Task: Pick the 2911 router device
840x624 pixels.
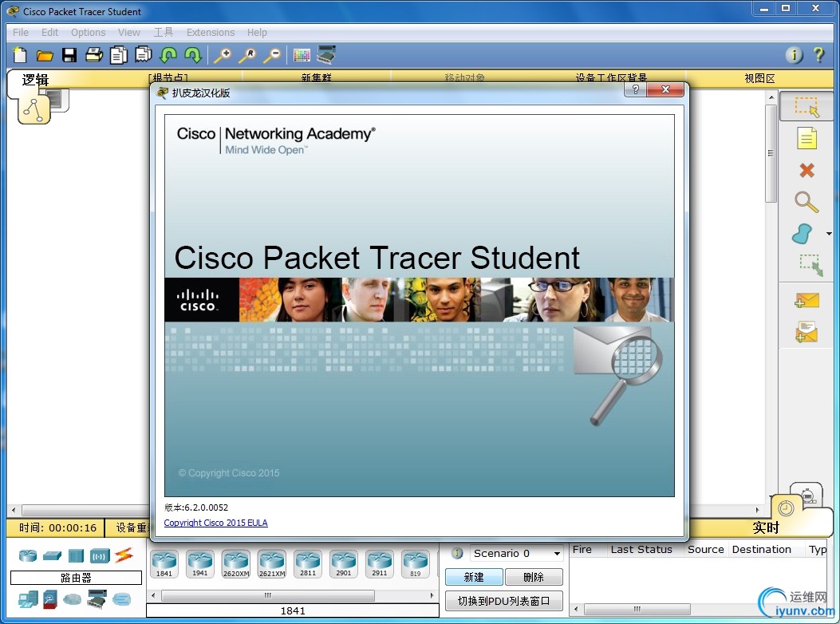Action: coord(379,564)
